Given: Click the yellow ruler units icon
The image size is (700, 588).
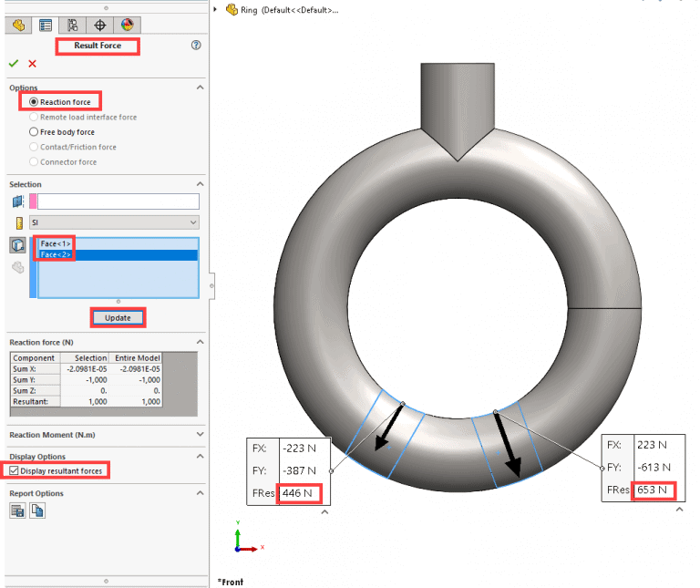Looking at the screenshot, I should tap(17, 222).
